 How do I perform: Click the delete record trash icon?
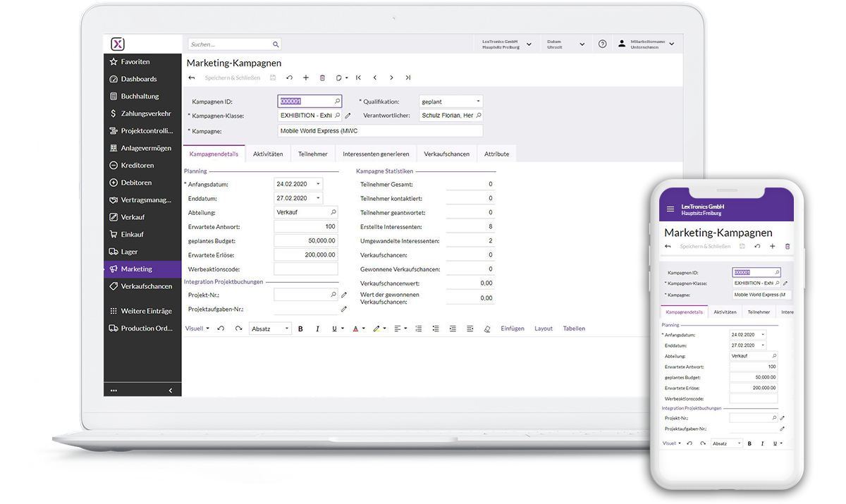[322, 78]
